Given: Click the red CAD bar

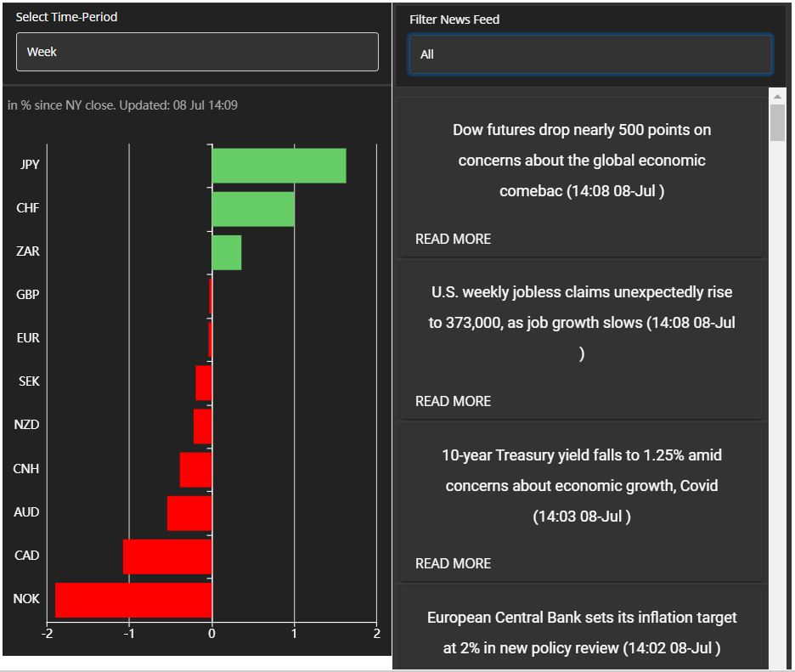Looking at the screenshot, I should pyautogui.click(x=167, y=556).
